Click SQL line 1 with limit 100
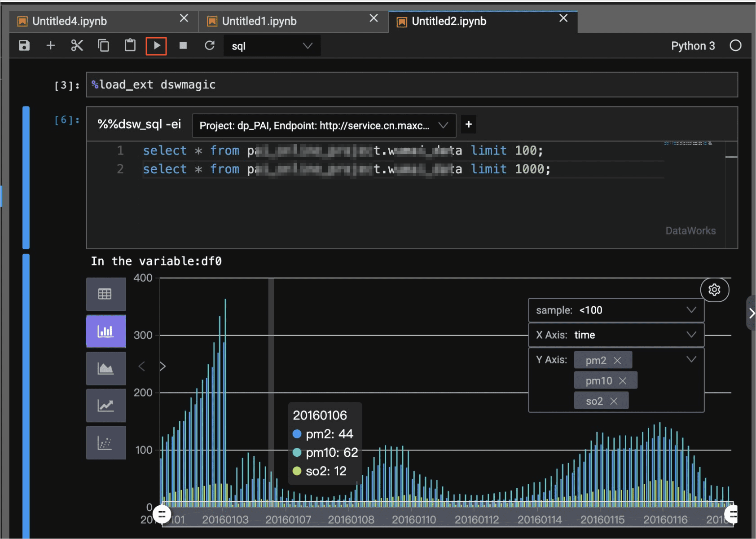Image resolution: width=756 pixels, height=539 pixels. (343, 150)
